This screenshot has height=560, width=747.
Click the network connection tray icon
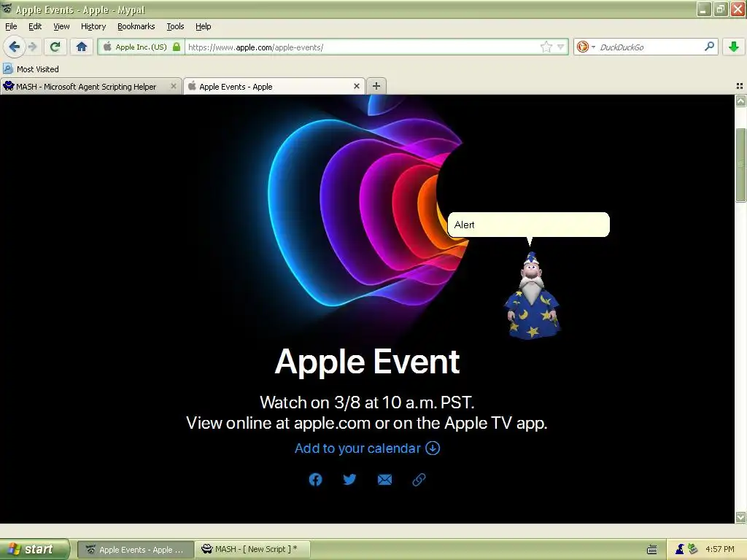pos(693,549)
